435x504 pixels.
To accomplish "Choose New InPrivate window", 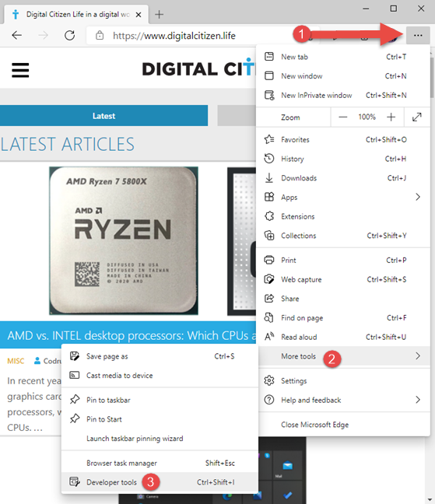I will coord(343,96).
